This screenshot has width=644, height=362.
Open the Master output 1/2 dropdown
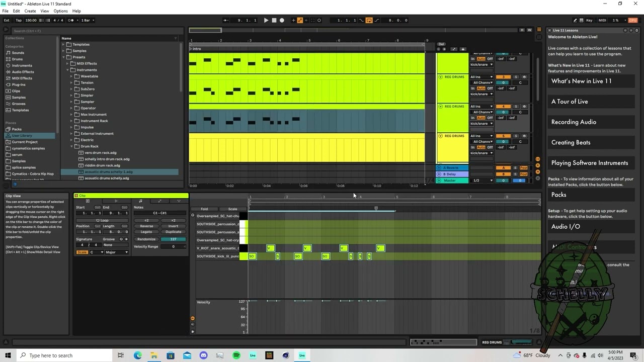pyautogui.click(x=481, y=180)
